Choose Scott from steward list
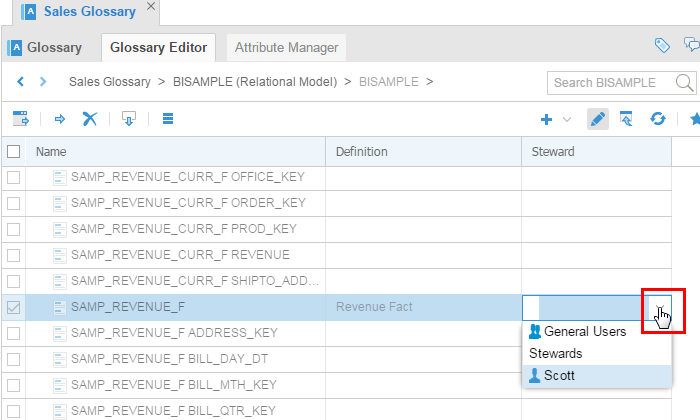The width and height of the screenshot is (700, 420). click(x=596, y=375)
